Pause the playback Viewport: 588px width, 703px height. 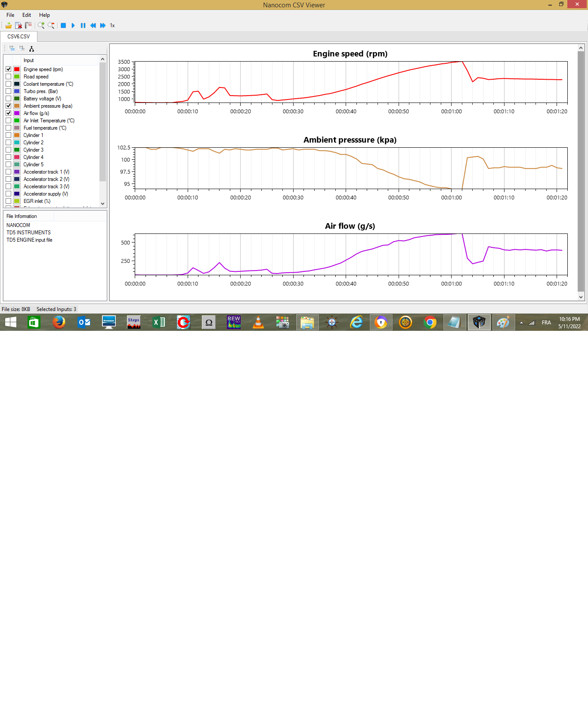[83, 25]
